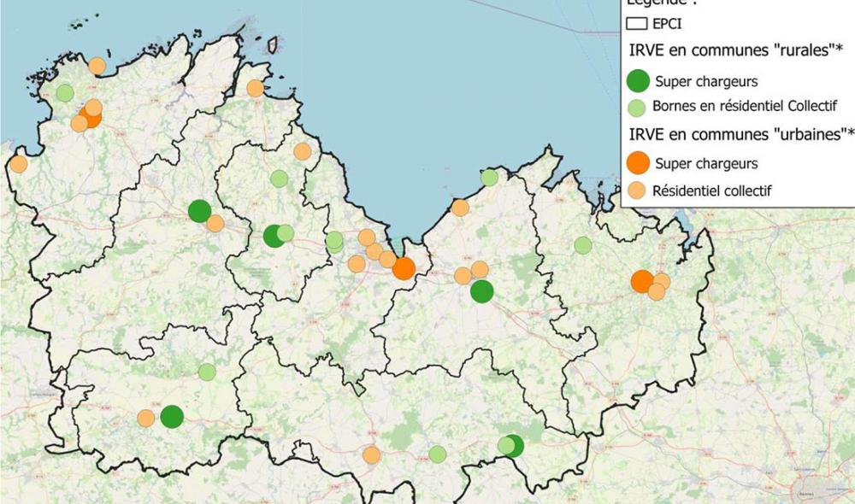Image resolution: width=855 pixels, height=504 pixels.
Task: Select large orange super charger marker in the east
Action: coord(642,281)
